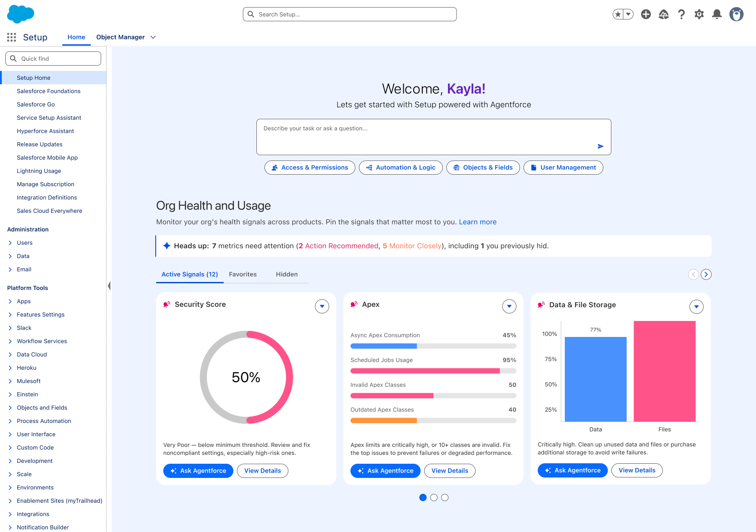Image resolution: width=756 pixels, height=532 pixels.
Task: Click the Security Score 50% ring gauge
Action: 246,377
